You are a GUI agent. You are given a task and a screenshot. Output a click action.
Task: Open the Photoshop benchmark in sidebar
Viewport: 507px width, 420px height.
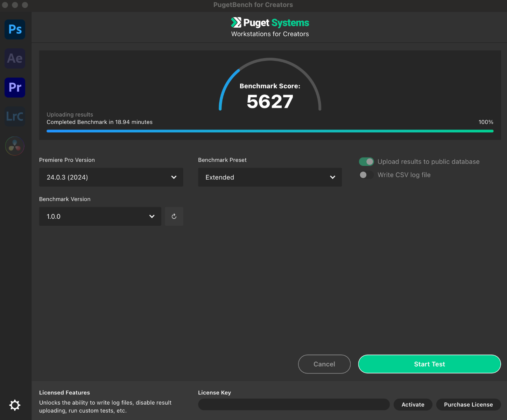tap(15, 29)
